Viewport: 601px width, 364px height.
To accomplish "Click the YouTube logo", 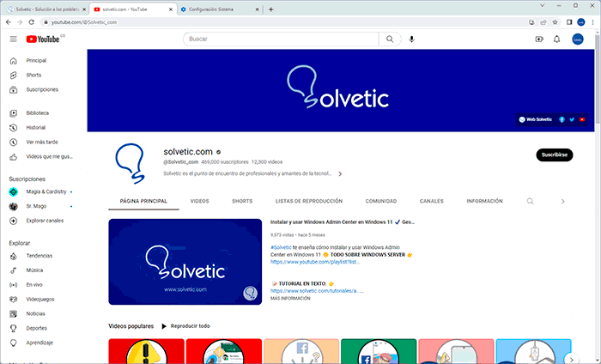I will (43, 39).
